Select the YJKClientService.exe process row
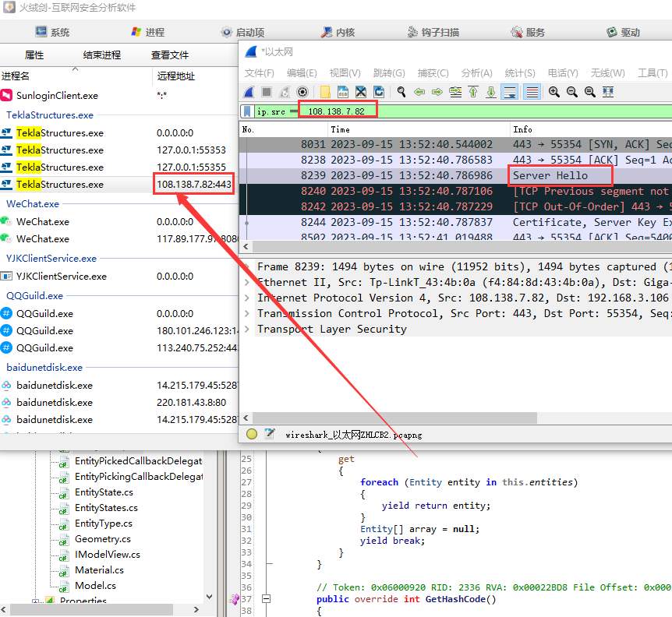 (x=119, y=277)
